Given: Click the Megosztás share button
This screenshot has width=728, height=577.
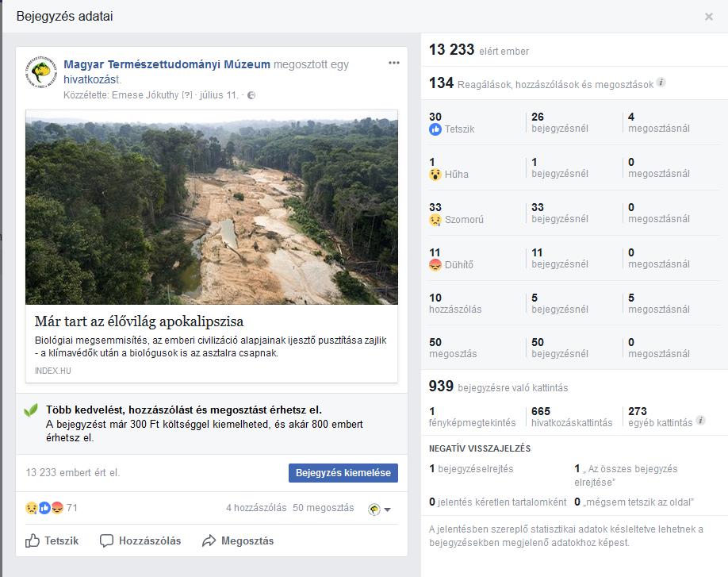Looking at the screenshot, I should [238, 540].
